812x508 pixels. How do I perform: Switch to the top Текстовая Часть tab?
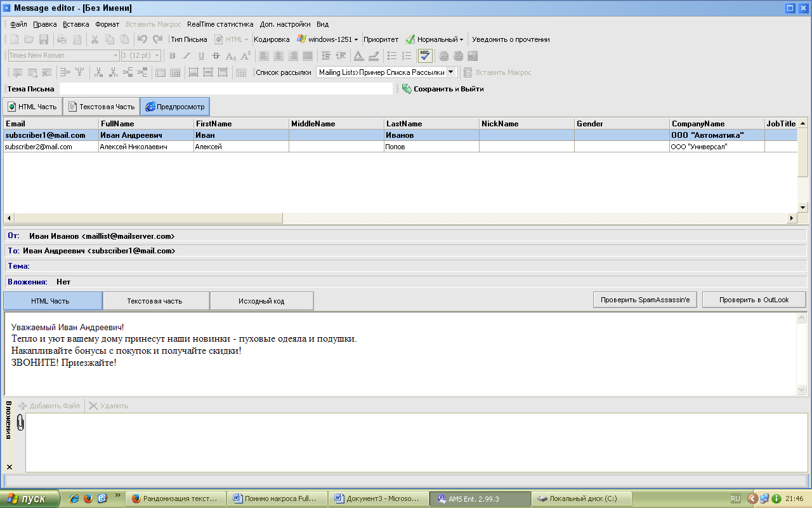101,107
